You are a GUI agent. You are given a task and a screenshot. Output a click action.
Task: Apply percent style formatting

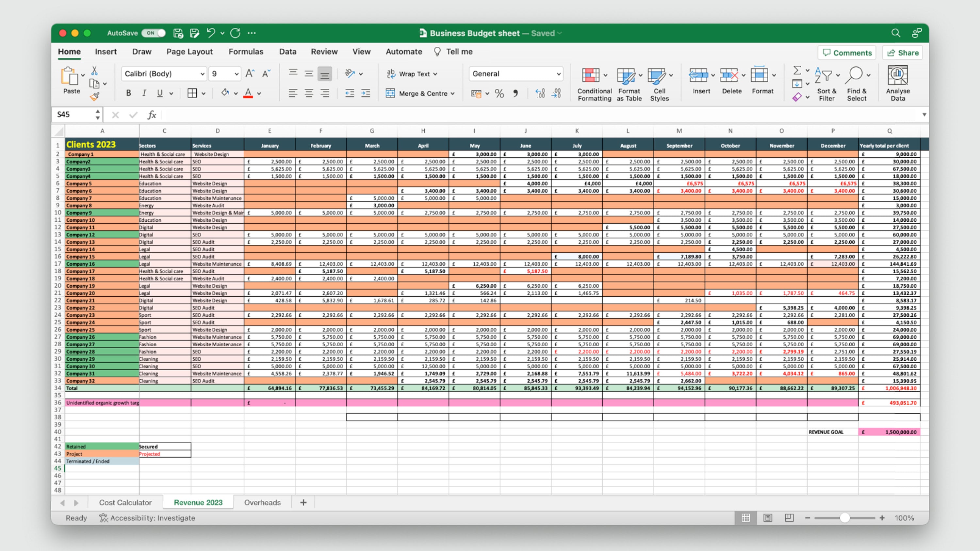coord(499,93)
